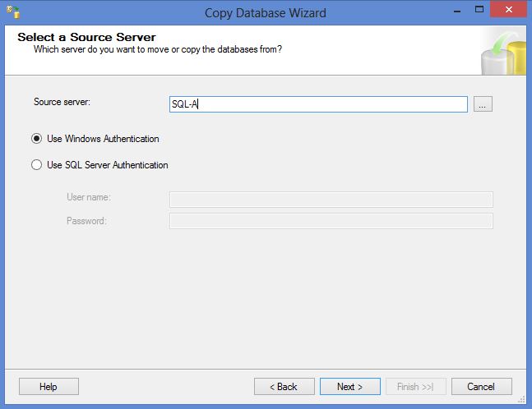The width and height of the screenshot is (532, 409).
Task: Click the Source server text field
Action: [x=318, y=104]
